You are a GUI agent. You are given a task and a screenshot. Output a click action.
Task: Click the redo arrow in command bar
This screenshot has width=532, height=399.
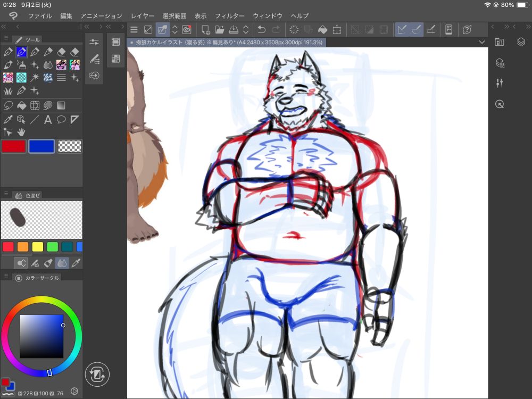point(276,29)
